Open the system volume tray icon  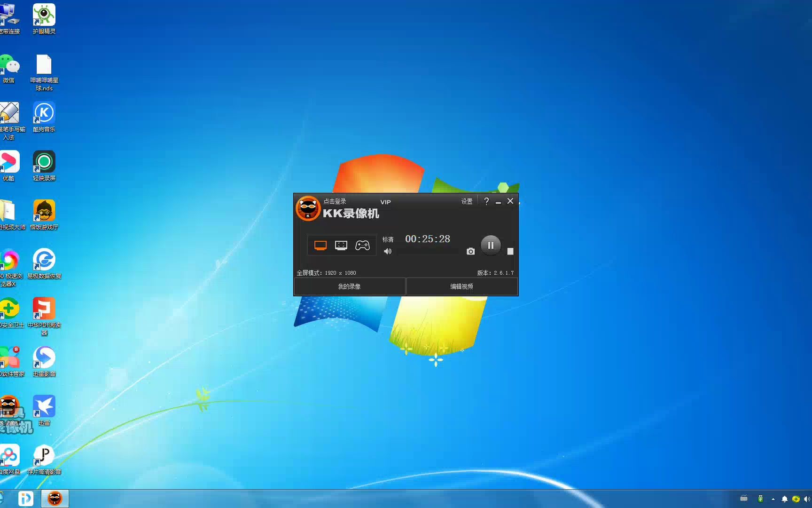click(807, 499)
